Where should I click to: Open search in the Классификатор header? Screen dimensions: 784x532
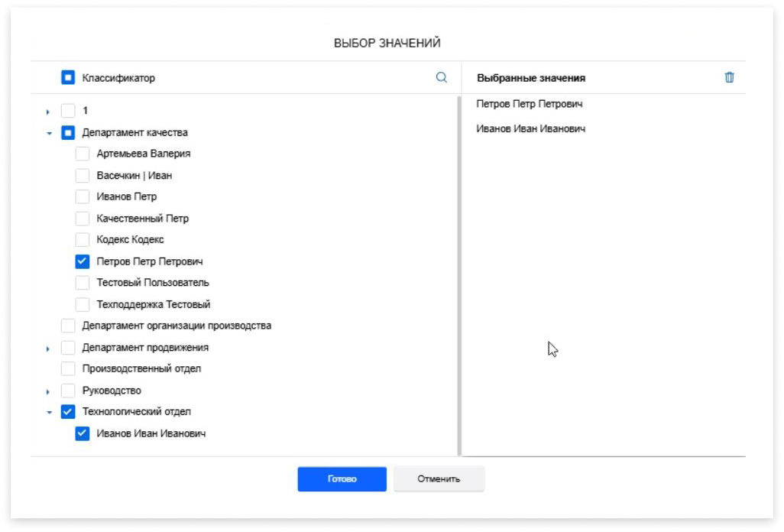pos(441,77)
